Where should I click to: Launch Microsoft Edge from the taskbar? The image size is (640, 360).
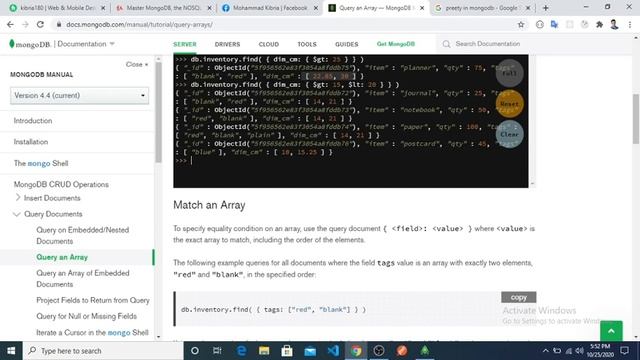[241, 351]
